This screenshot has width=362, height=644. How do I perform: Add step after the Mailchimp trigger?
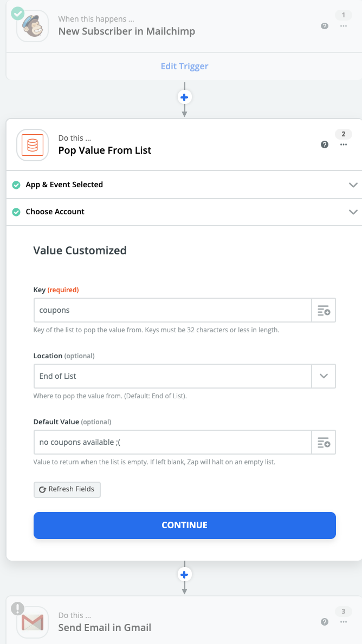[185, 97]
